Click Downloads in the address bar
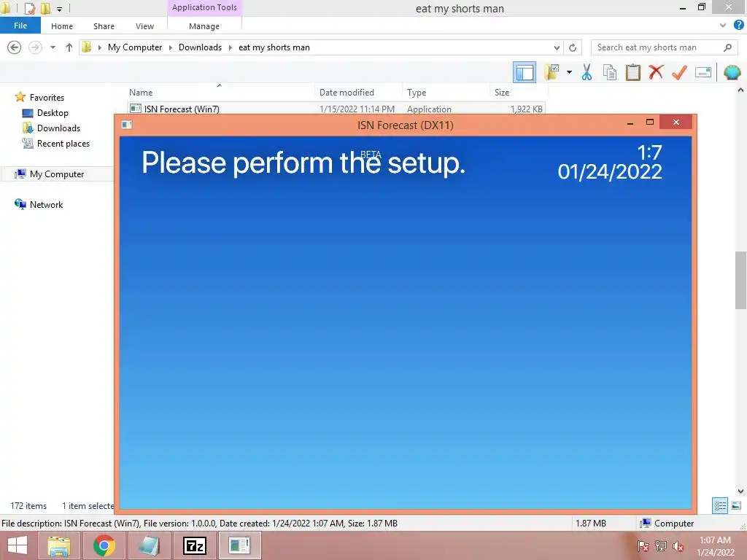This screenshot has height=560, width=747. (200, 47)
